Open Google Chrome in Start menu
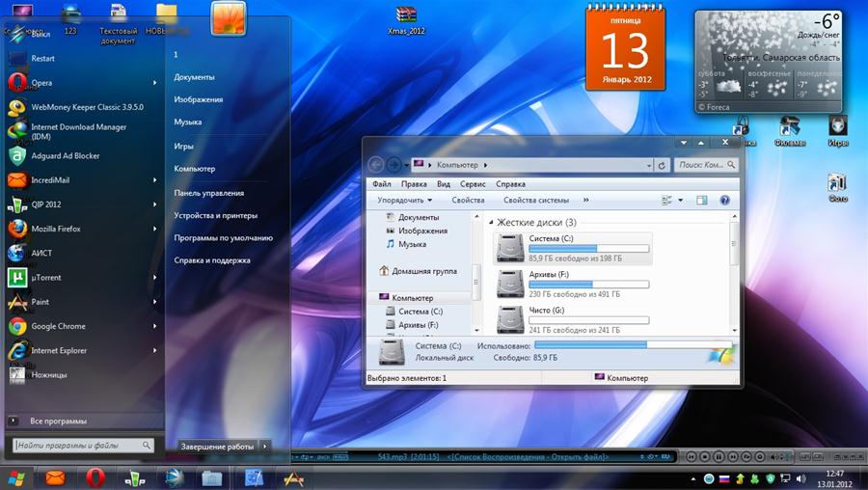 pos(58,326)
